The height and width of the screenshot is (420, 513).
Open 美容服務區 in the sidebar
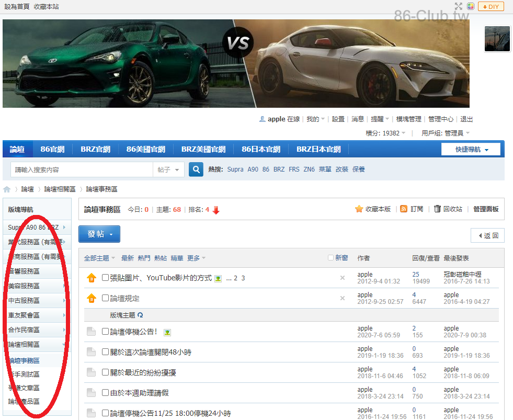(24, 286)
